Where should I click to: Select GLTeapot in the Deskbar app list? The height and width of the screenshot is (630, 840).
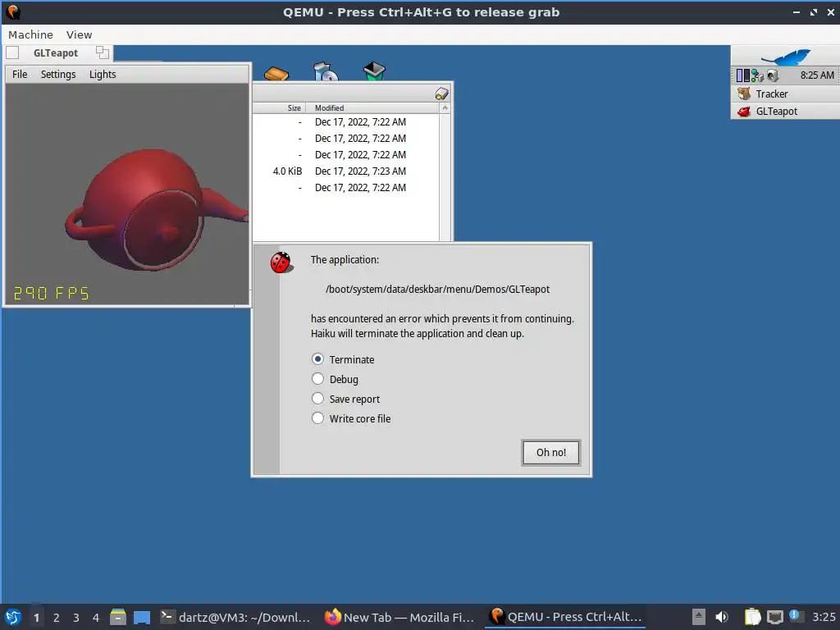(785, 111)
